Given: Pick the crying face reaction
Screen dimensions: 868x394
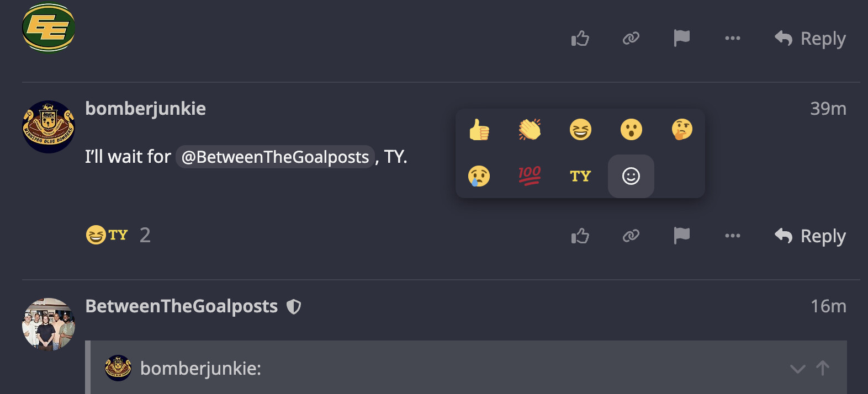Looking at the screenshot, I should tap(479, 176).
